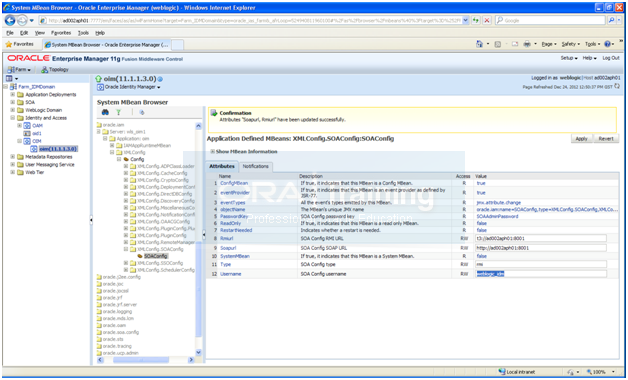Click the info icon next to oim(11.1.1.3.0)
This screenshot has width=628, height=380.
coord(160,79)
